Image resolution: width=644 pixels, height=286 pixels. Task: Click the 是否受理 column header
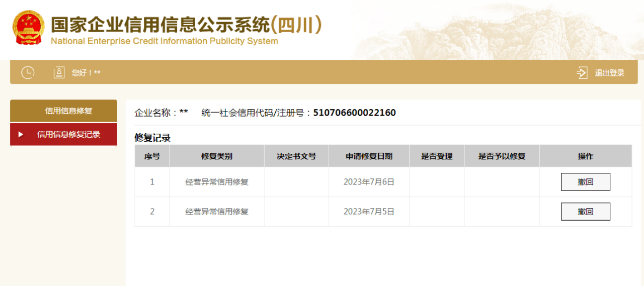(x=437, y=156)
